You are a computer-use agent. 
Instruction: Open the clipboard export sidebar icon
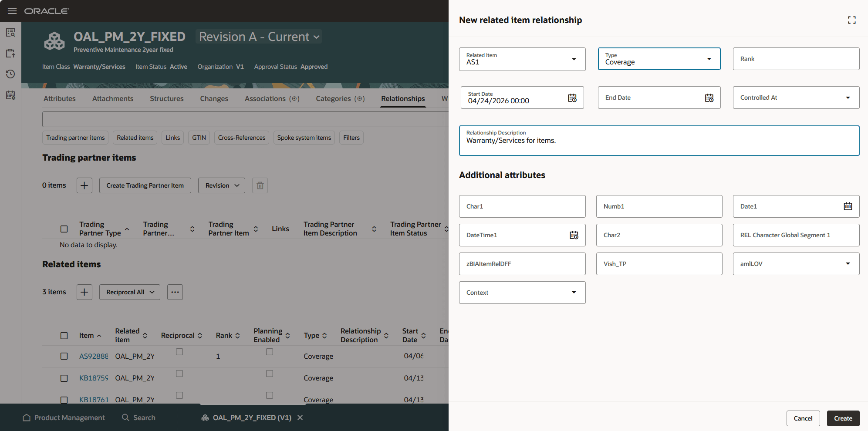point(10,53)
